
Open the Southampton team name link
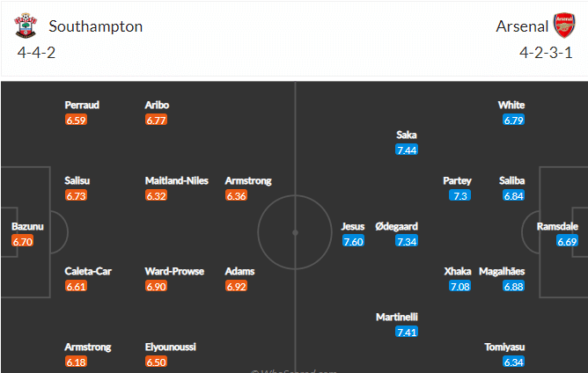pos(96,26)
